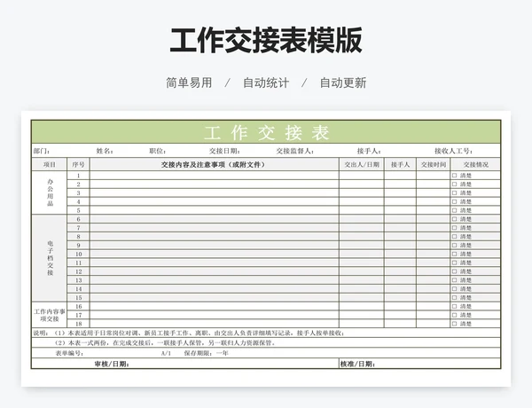Click the A/1 form version text
Image resolution: width=532 pixels, height=408 pixels.
click(x=166, y=353)
